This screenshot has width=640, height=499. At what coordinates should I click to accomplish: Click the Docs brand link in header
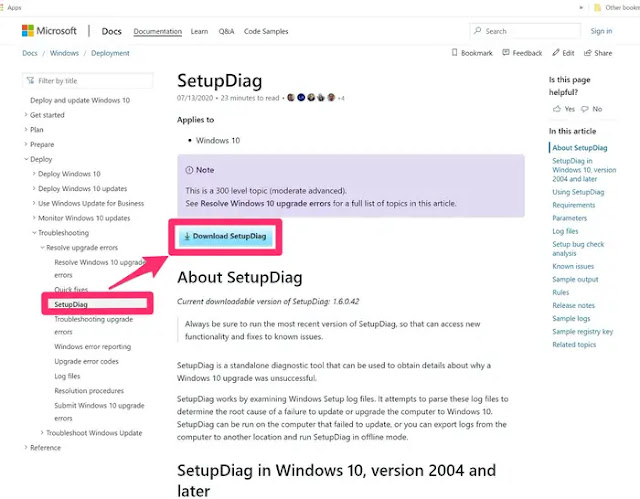(x=111, y=31)
